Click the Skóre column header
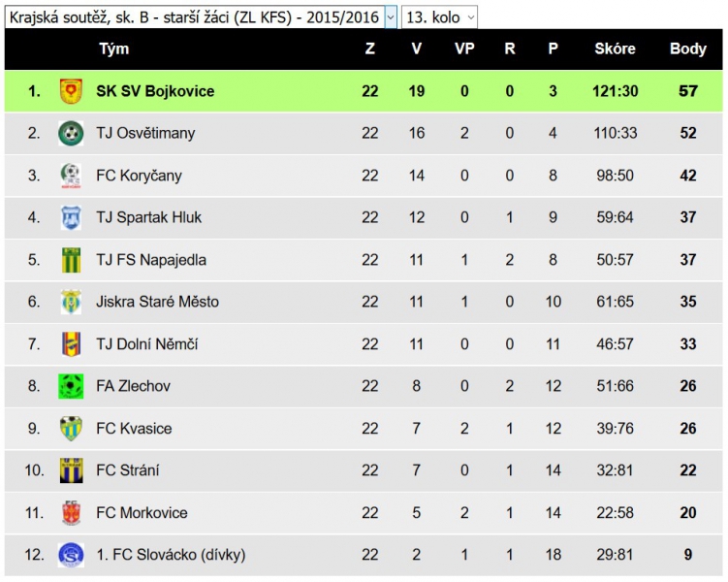Viewport: 728px width, 582px height. (x=615, y=48)
